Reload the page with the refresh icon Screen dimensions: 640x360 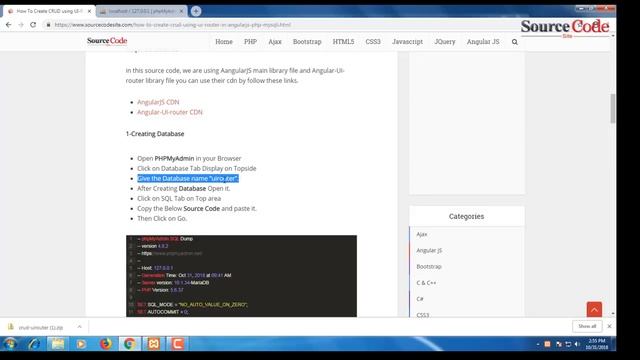point(33,25)
